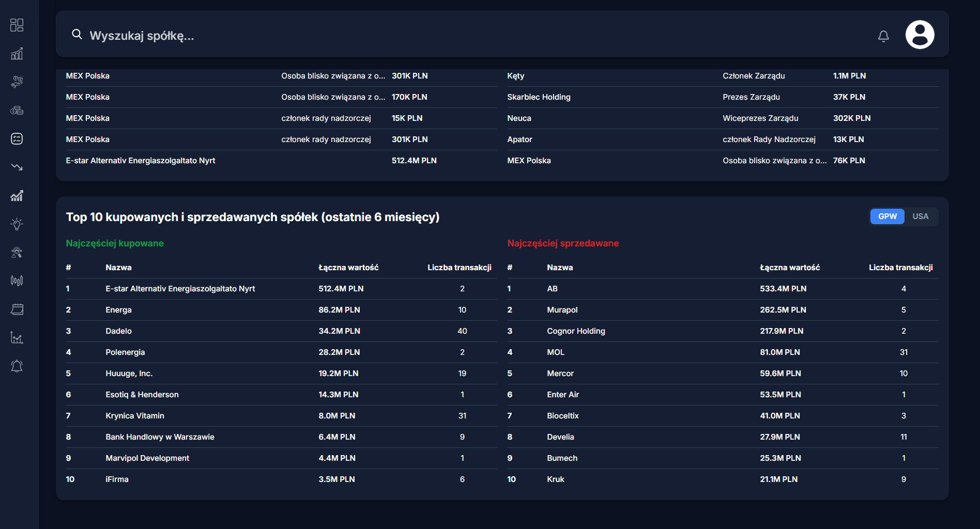
Task: Open the Skarbiec Holding transaction row
Action: [x=539, y=97]
